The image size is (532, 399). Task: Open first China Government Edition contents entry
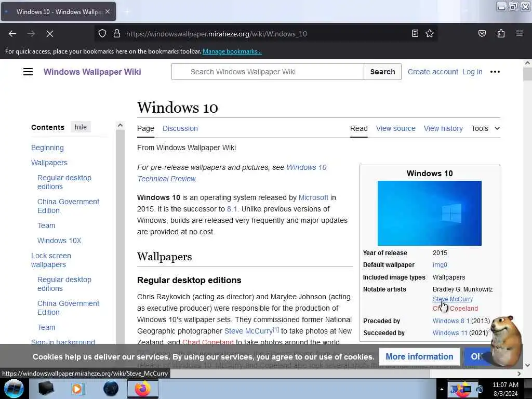68,206
